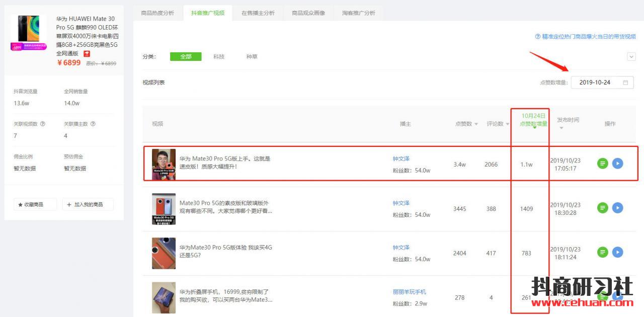The width and height of the screenshot is (644, 317).
Task: Click green details icon in third video row
Action: coord(602,252)
